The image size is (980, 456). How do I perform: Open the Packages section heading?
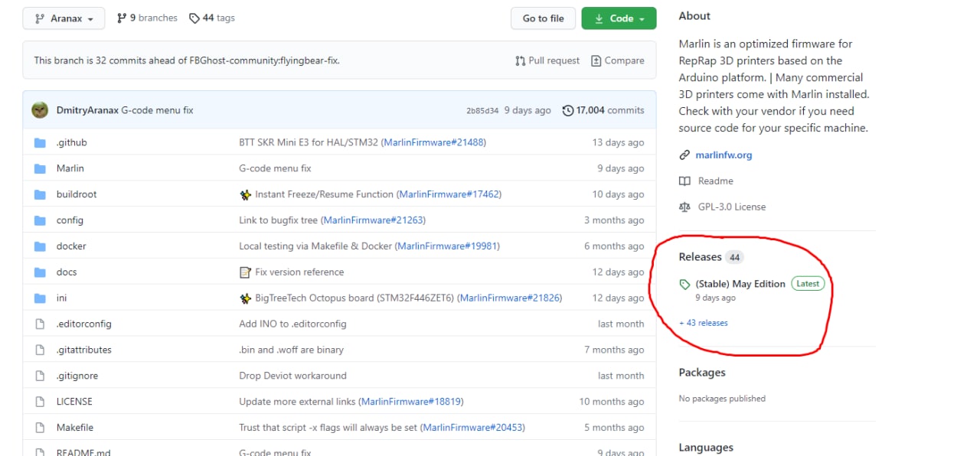coord(702,373)
